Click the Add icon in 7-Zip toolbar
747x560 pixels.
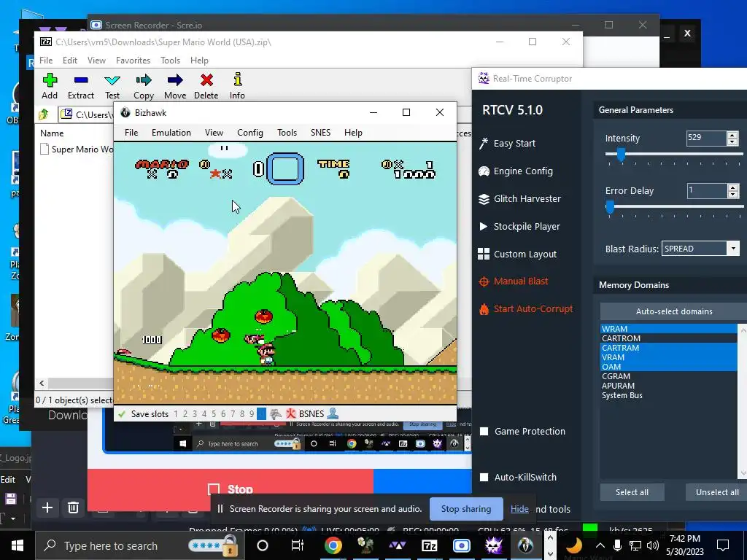tap(50, 80)
